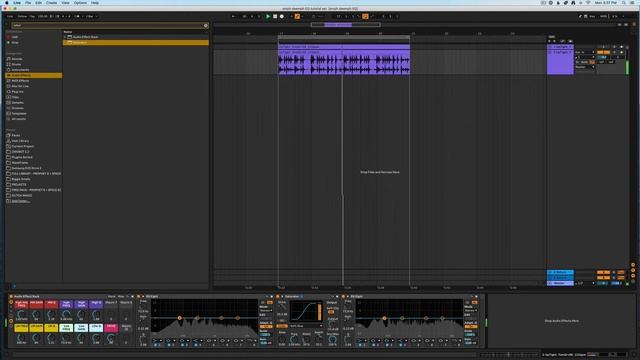Arm the arrangement Record button
This screenshot has height=360, width=640.
click(282, 16)
